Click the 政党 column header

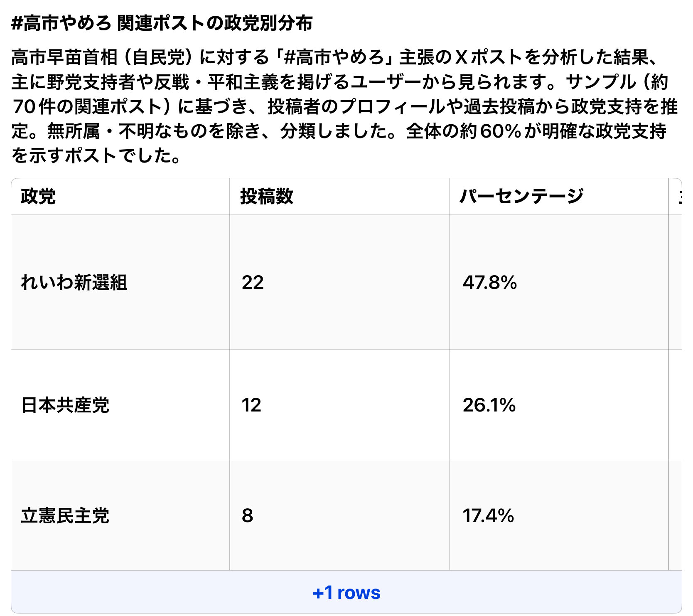[38, 196]
